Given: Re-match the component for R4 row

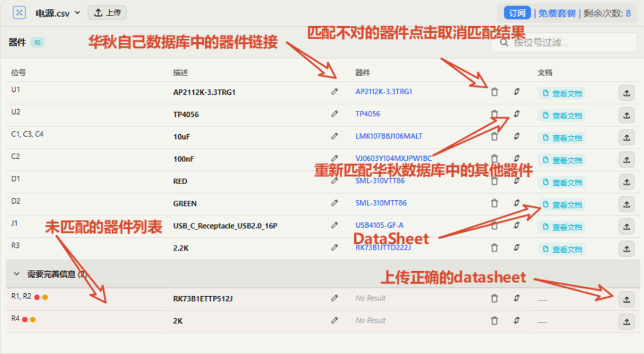Looking at the screenshot, I should coord(516,320).
